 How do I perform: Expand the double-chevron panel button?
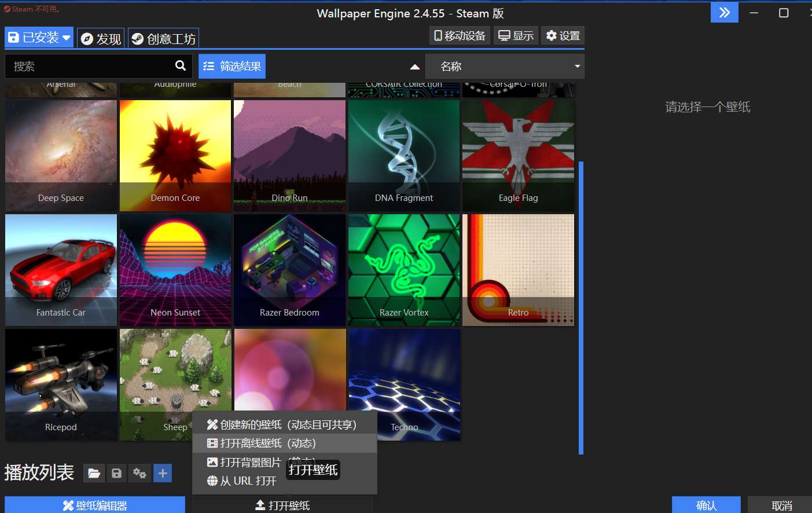coord(725,13)
